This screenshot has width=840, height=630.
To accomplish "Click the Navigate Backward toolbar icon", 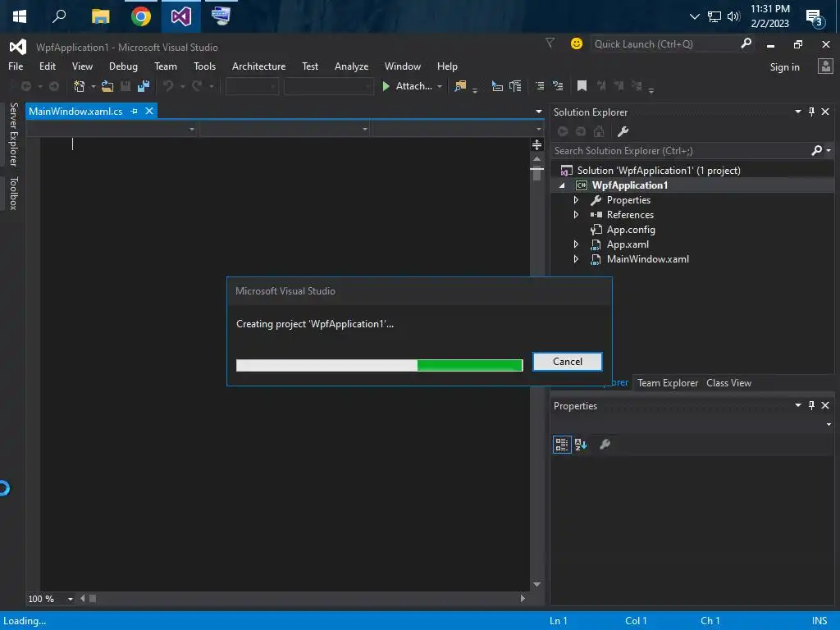I will 25,86.
